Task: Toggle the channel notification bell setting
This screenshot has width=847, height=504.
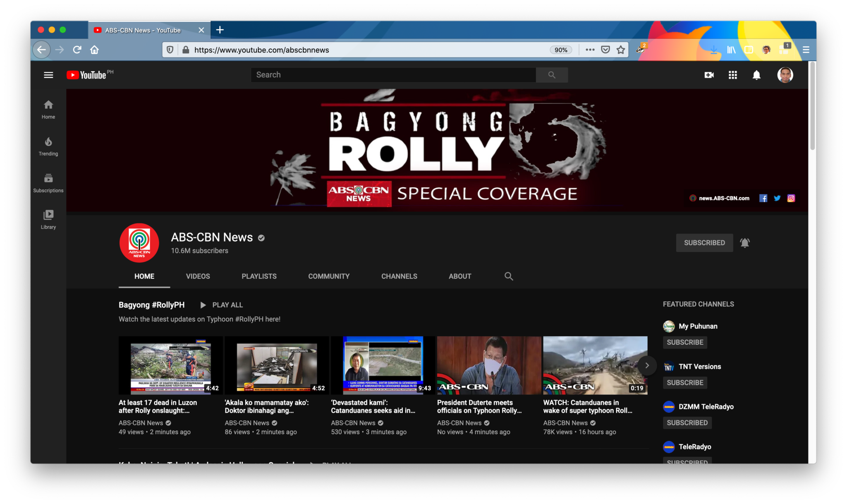Action: point(744,243)
